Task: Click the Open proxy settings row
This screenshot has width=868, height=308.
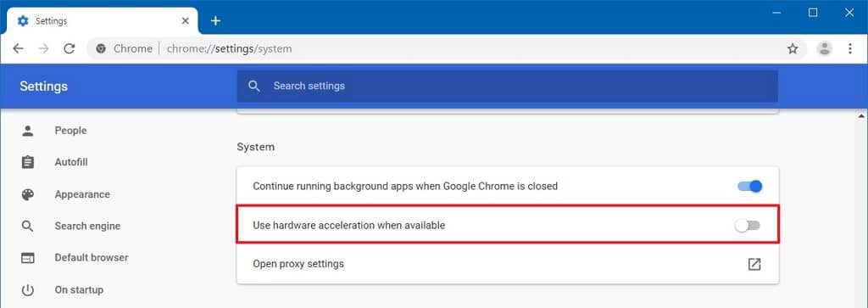Action: [508, 264]
